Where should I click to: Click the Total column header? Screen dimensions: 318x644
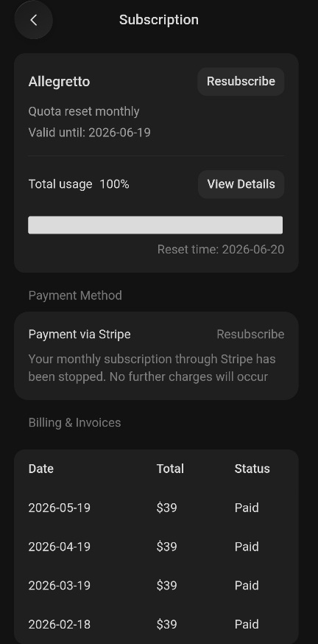pyautogui.click(x=170, y=469)
